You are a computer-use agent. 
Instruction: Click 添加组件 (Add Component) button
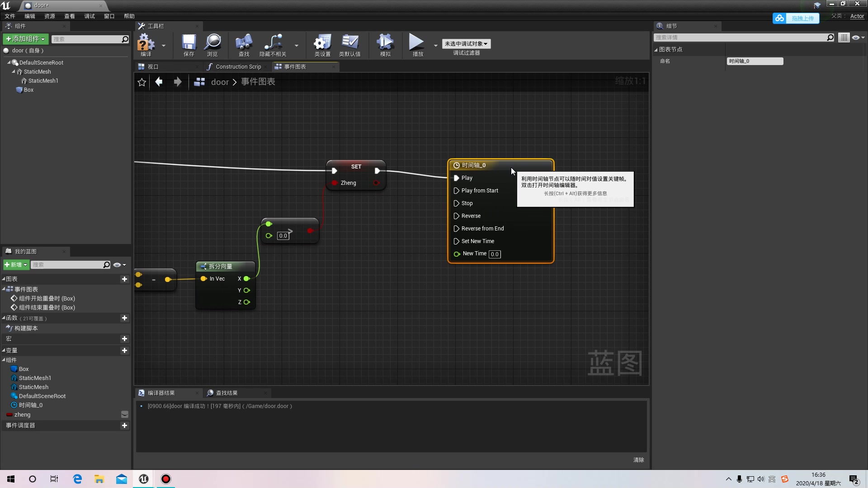pyautogui.click(x=25, y=39)
